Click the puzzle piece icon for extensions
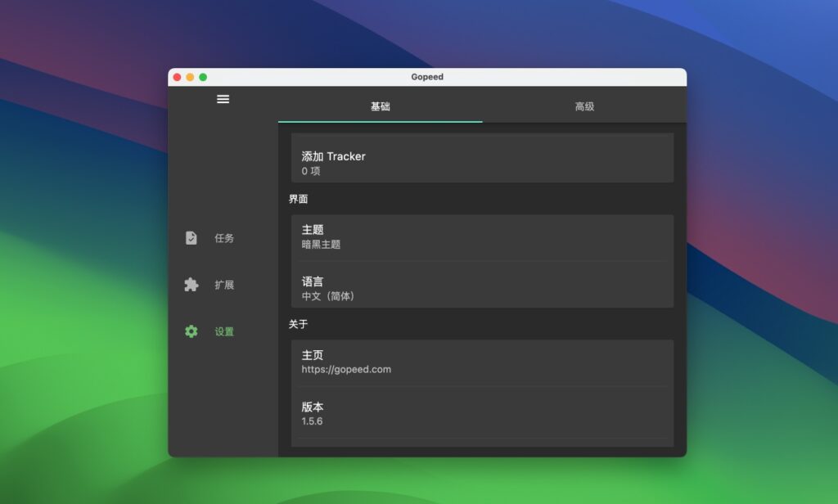This screenshot has height=504, width=838. [189, 284]
